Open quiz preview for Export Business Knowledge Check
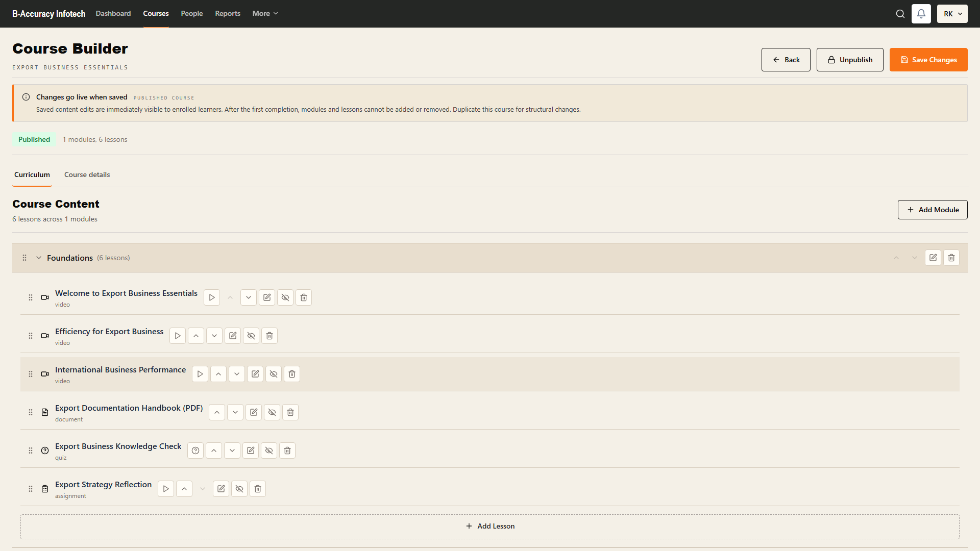 point(195,450)
